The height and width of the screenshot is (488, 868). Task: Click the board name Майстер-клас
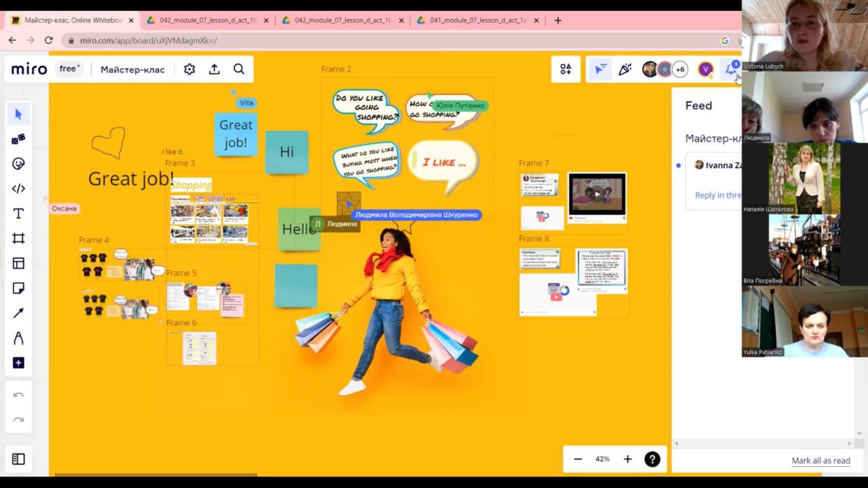133,69
